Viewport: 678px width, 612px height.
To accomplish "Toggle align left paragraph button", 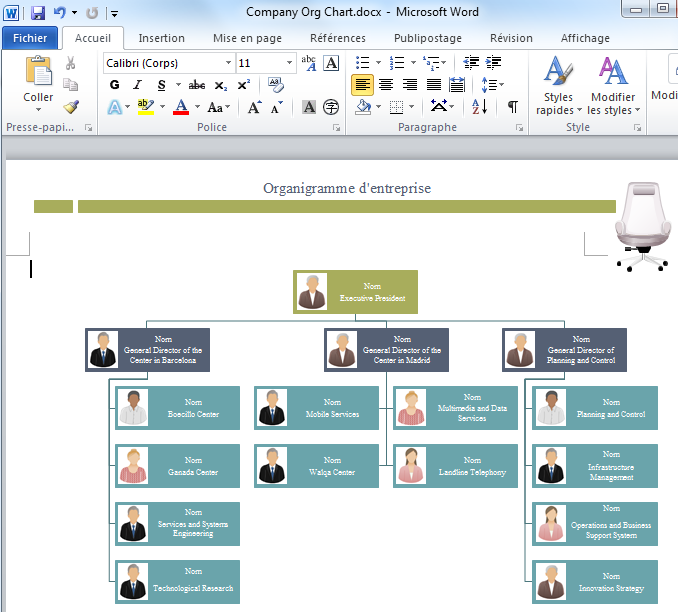I will 362,85.
